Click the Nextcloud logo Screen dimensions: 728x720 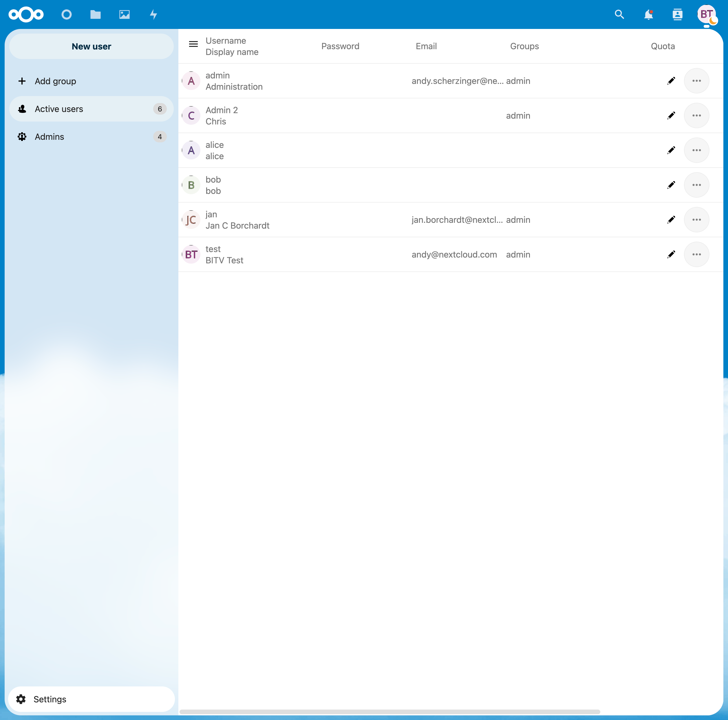click(25, 15)
